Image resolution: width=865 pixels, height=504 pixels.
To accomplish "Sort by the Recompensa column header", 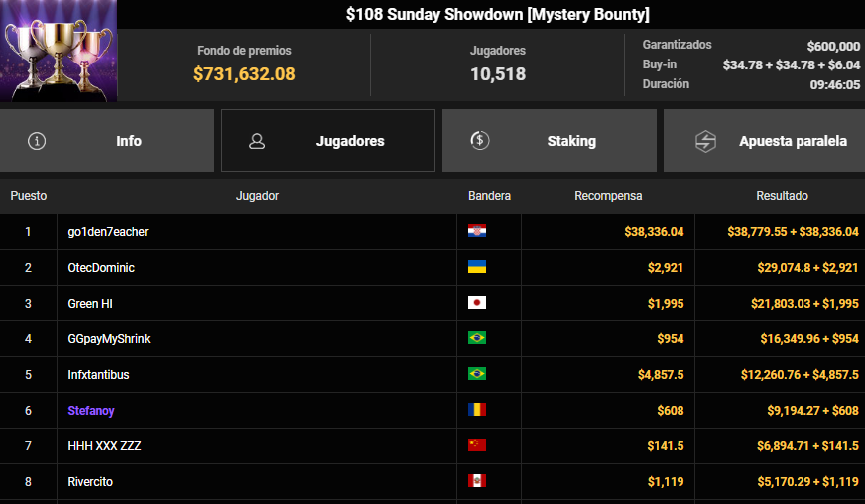I will coord(608,196).
